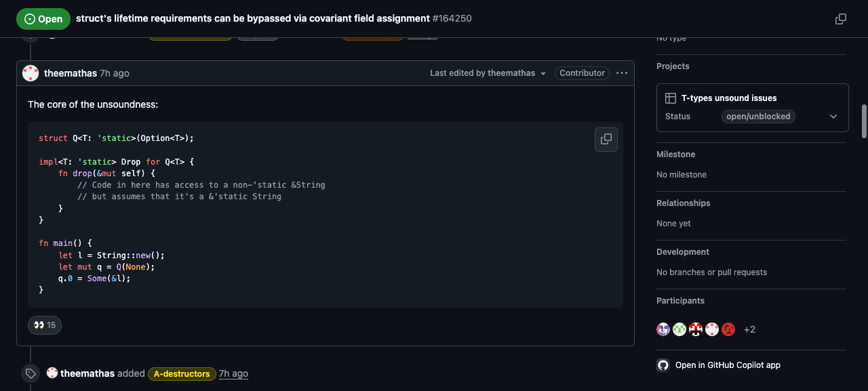Click the first participant avatar
The height and width of the screenshot is (391, 868).
click(663, 329)
